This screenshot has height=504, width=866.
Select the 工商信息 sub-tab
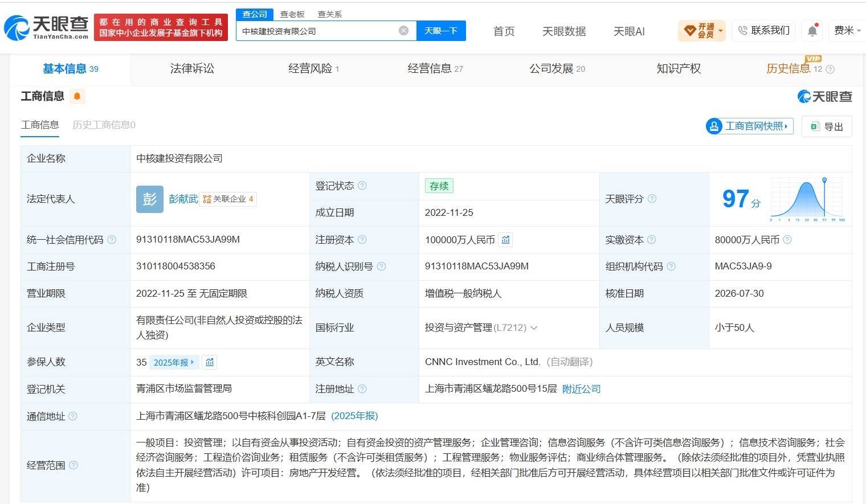click(40, 125)
